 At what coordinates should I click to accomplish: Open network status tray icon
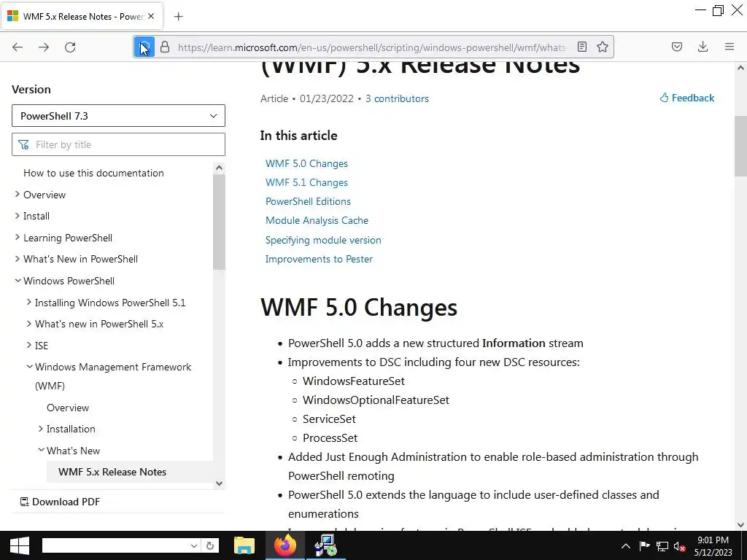662,546
